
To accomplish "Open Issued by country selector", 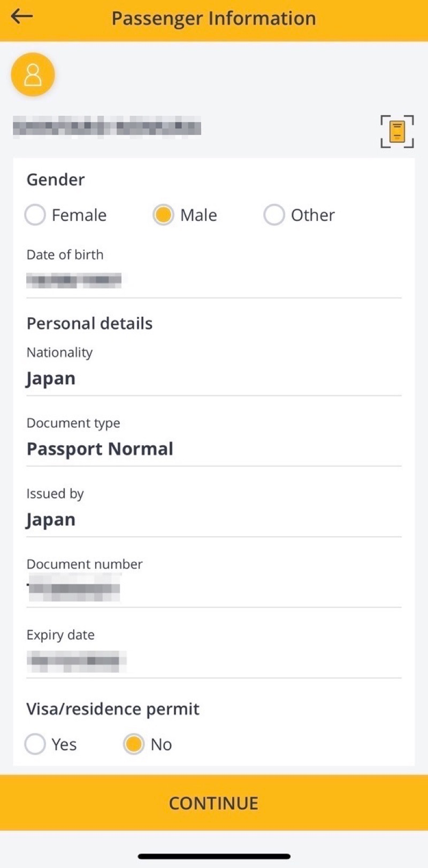I will (213, 520).
